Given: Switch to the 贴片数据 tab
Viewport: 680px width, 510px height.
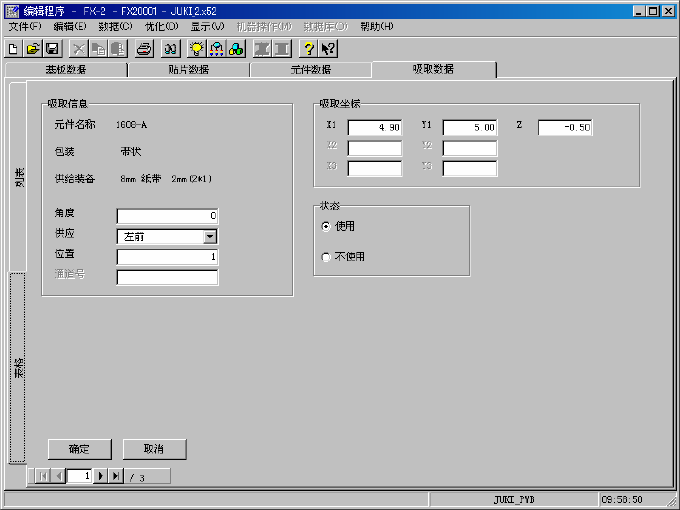Looking at the screenshot, I should pyautogui.click(x=189, y=69).
